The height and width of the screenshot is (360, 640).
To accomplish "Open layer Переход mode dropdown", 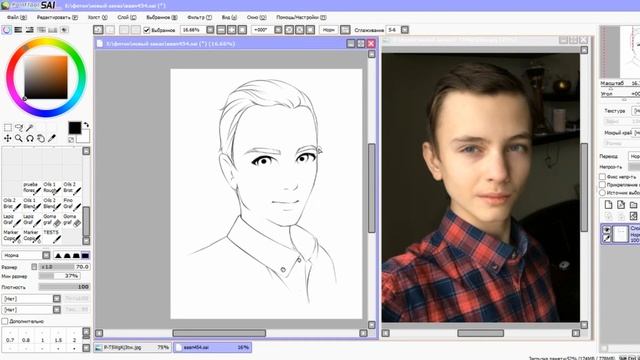I will click(x=634, y=156).
